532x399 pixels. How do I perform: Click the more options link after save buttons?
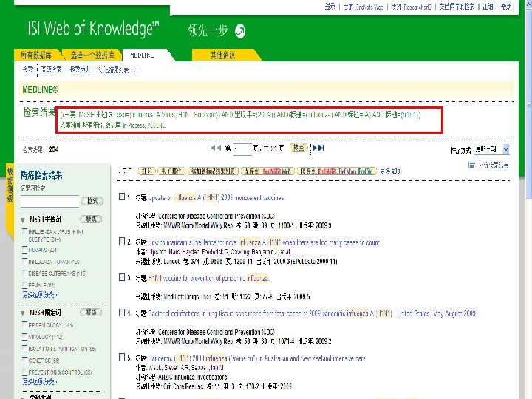(390, 171)
